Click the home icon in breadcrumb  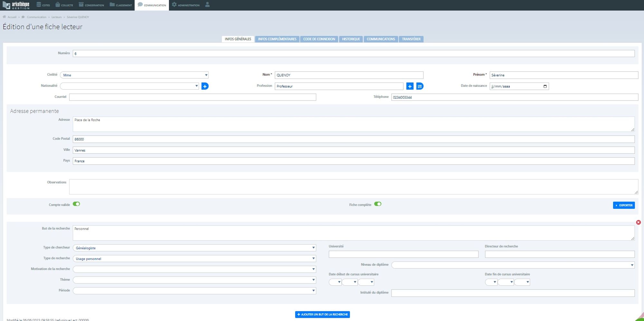[5, 17]
